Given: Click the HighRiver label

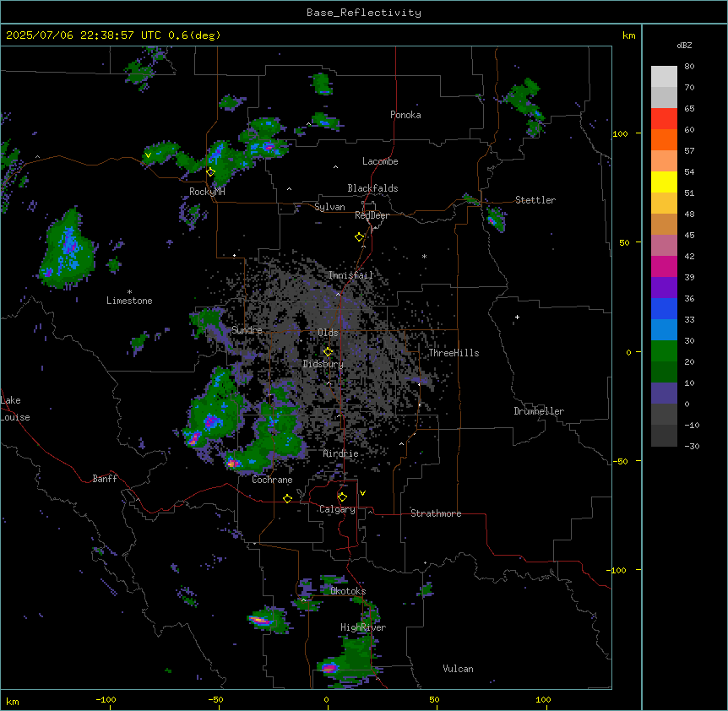Looking at the screenshot, I should [x=363, y=627].
